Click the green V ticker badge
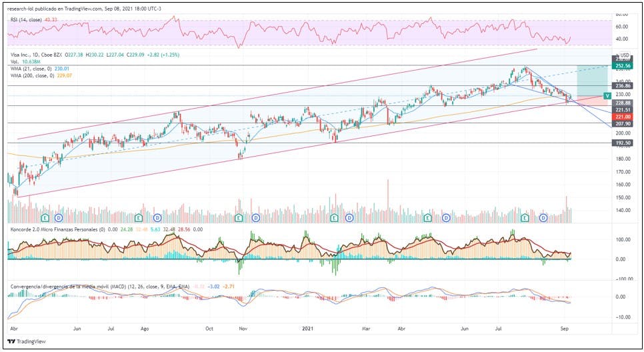The height and width of the screenshot is (352, 644). [x=607, y=96]
